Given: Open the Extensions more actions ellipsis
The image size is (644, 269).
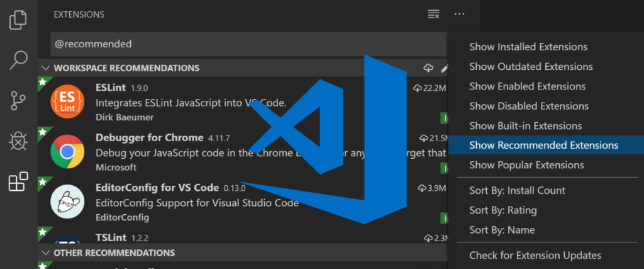Looking at the screenshot, I should [459, 14].
